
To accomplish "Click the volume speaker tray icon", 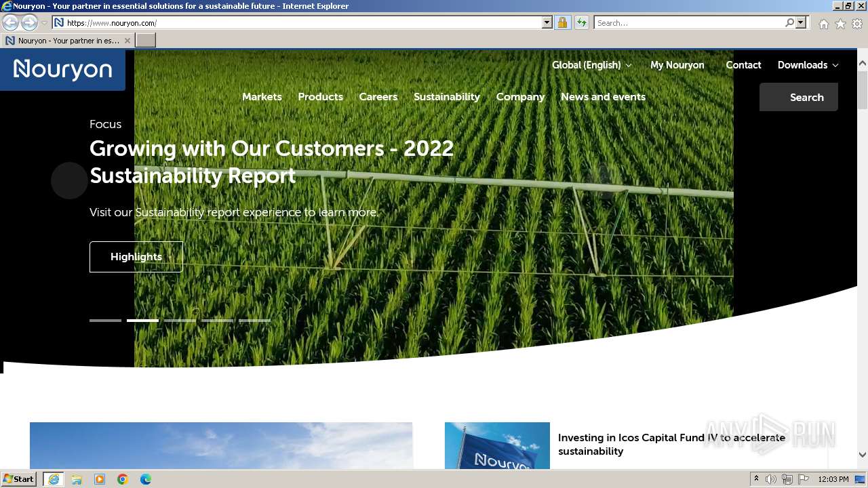I will tap(771, 479).
